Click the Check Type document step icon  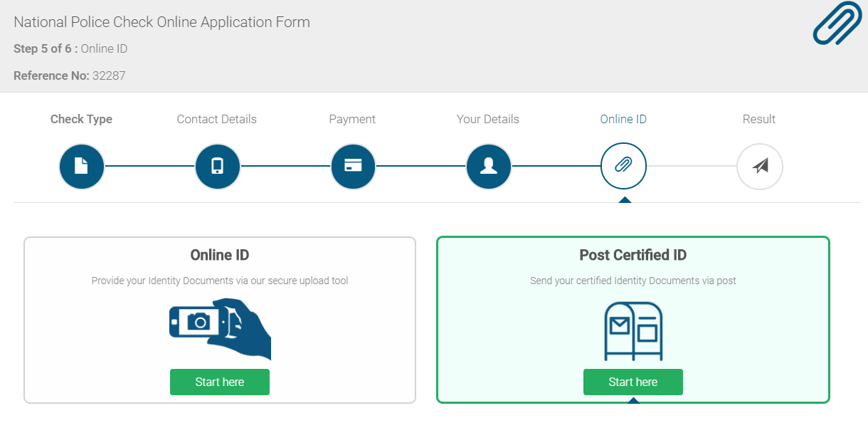click(x=82, y=167)
